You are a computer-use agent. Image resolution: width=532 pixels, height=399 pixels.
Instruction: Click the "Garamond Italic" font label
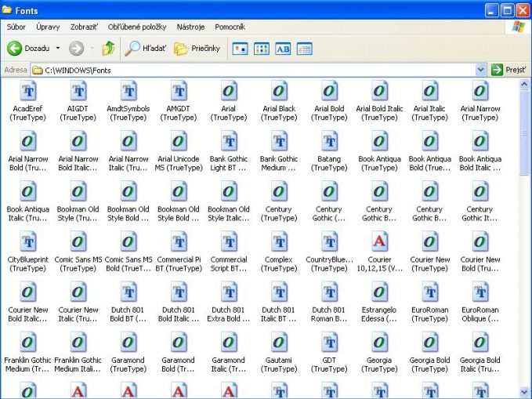coord(229,365)
